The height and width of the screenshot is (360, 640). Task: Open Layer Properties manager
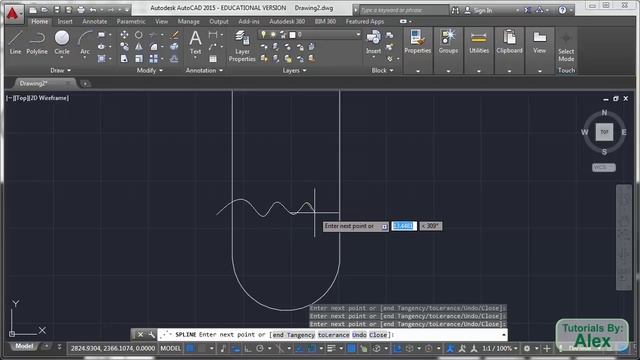point(242,46)
